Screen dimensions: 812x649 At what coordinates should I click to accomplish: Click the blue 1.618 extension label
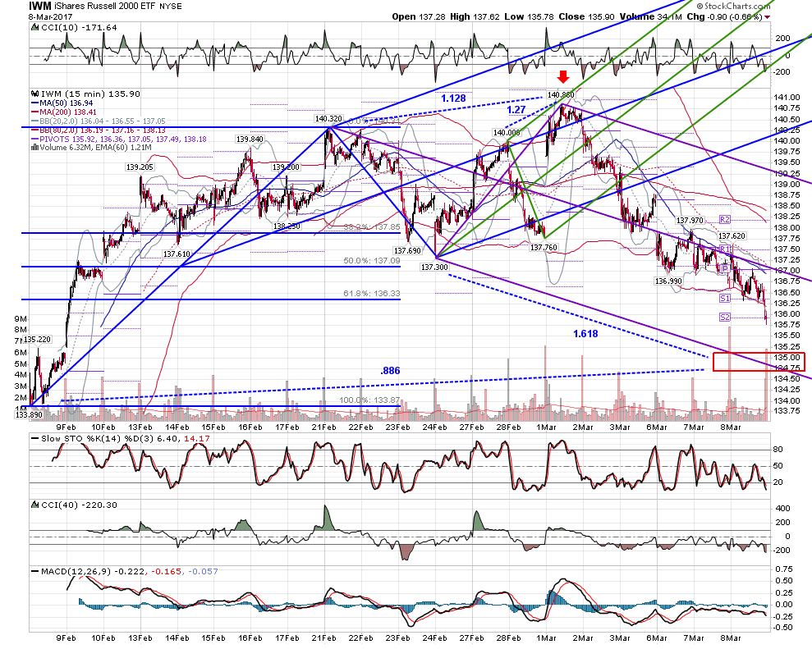click(x=585, y=334)
